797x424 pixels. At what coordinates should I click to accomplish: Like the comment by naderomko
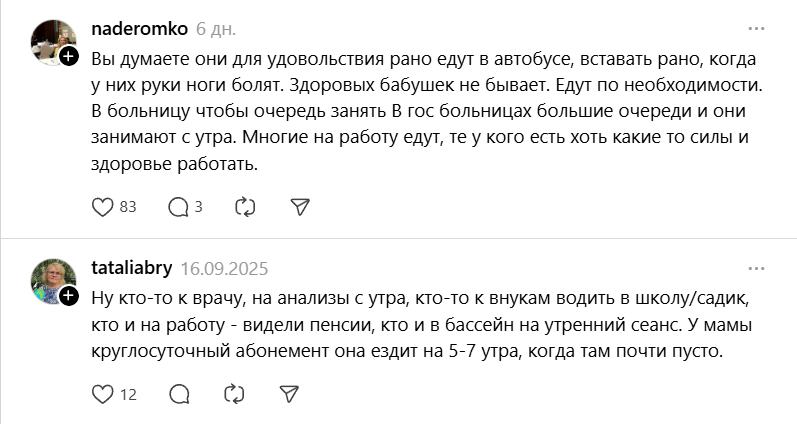click(102, 207)
